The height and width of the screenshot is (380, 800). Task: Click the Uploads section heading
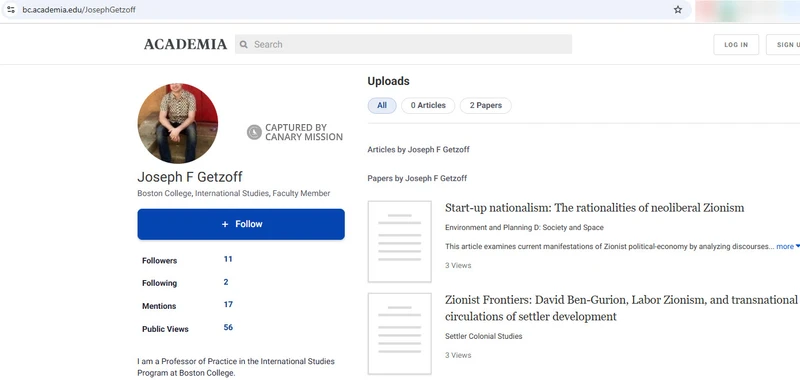click(388, 81)
